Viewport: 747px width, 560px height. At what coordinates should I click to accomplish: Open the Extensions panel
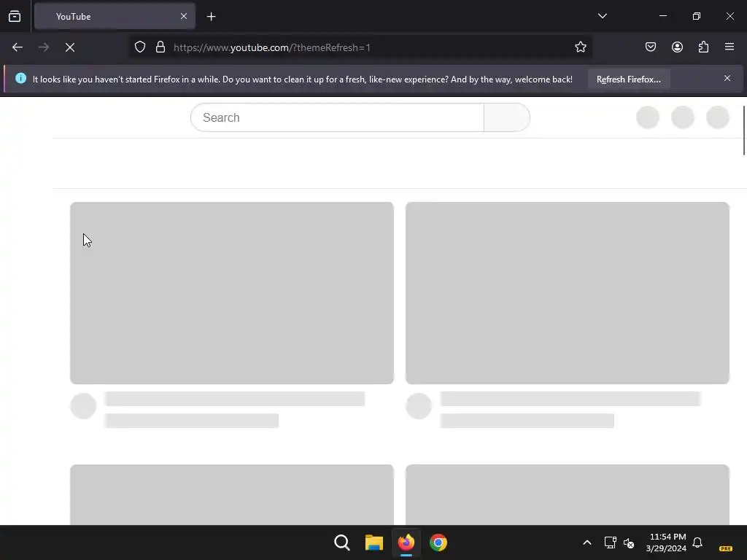pos(703,47)
